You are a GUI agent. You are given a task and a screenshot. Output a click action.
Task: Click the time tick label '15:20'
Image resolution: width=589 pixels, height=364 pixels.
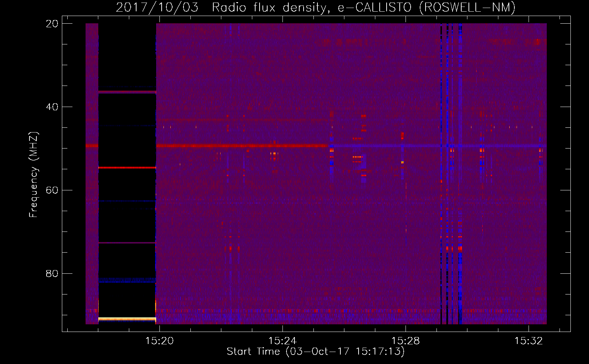(x=159, y=341)
